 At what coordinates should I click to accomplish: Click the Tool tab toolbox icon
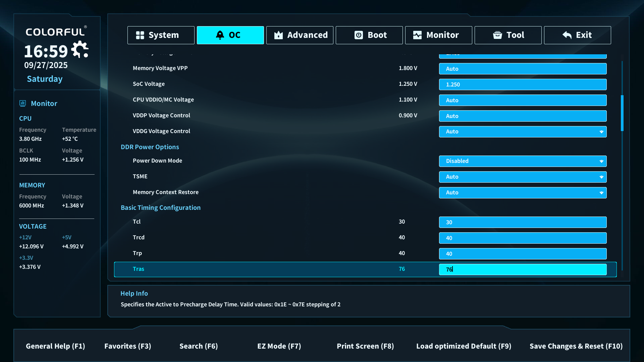[x=497, y=35]
